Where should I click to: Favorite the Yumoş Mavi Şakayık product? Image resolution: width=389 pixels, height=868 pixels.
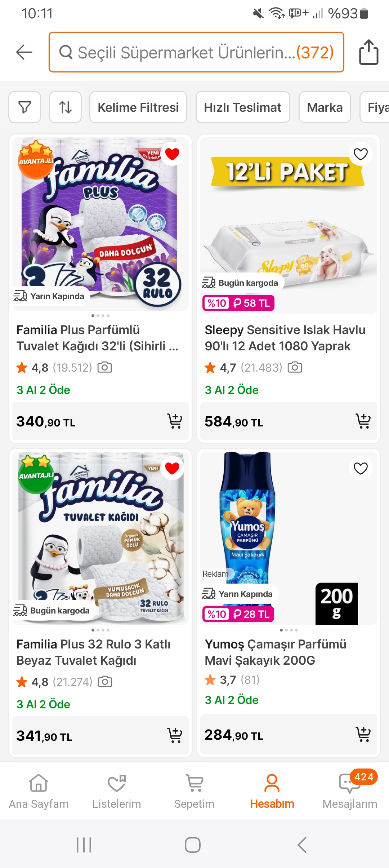click(x=361, y=468)
